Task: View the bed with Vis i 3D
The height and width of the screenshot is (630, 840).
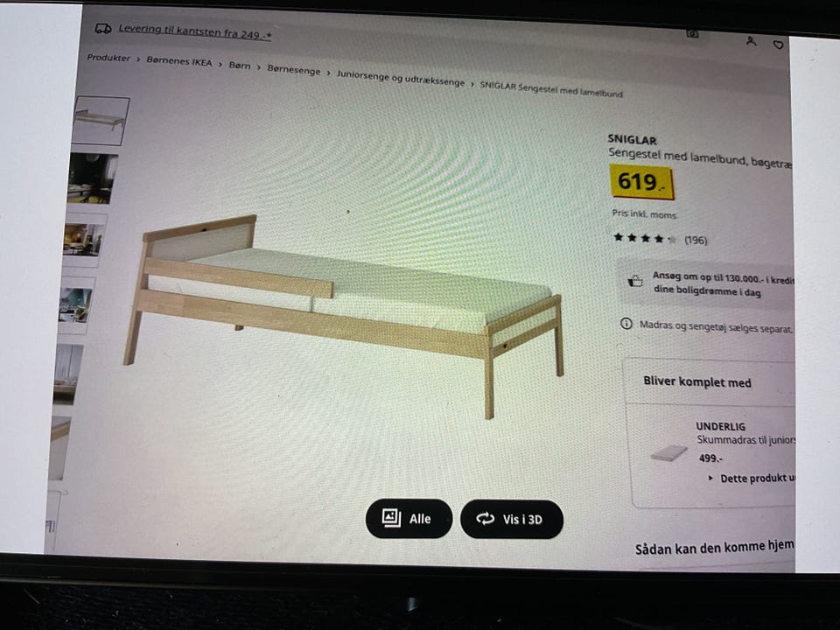Action: pyautogui.click(x=512, y=519)
